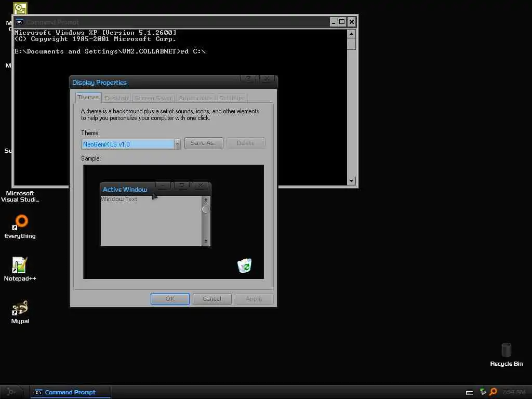Click the taskbar clock
The image size is (532, 399).
514,392
